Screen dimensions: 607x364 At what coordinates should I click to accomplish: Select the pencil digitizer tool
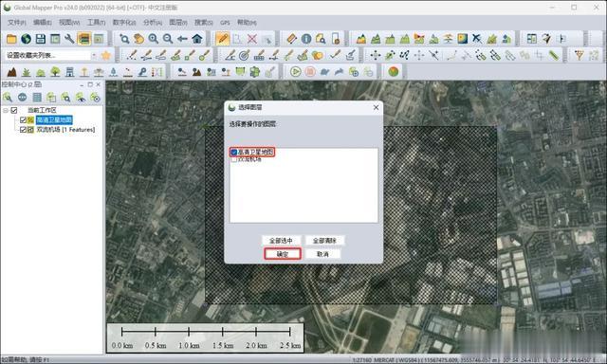[x=222, y=39]
